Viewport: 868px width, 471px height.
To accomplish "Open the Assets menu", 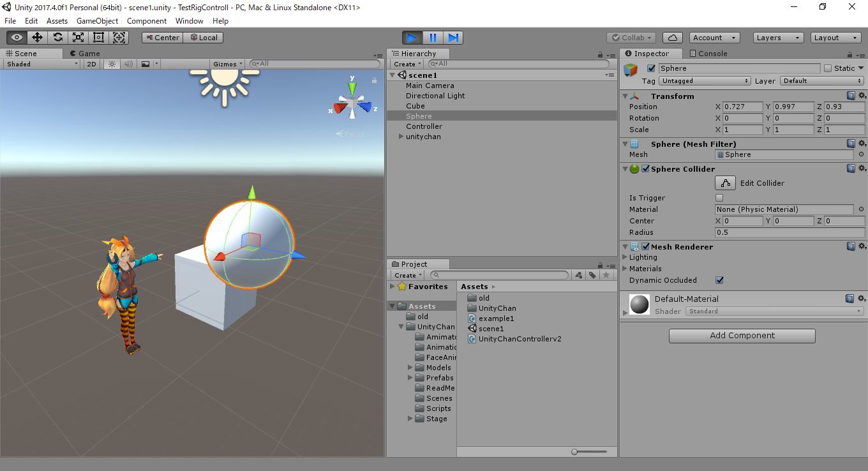I will 57,21.
